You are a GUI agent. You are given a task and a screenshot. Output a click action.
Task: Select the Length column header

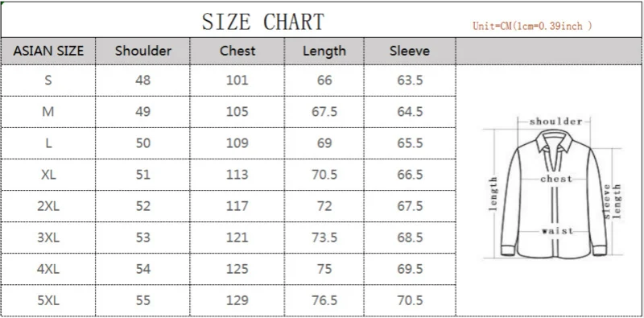[x=324, y=52]
